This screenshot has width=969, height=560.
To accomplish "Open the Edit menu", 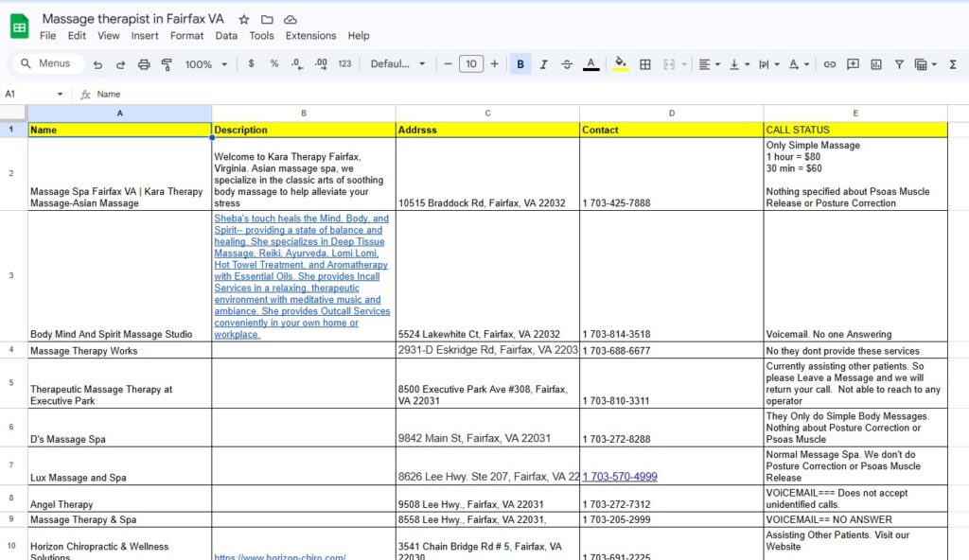I will tap(77, 36).
